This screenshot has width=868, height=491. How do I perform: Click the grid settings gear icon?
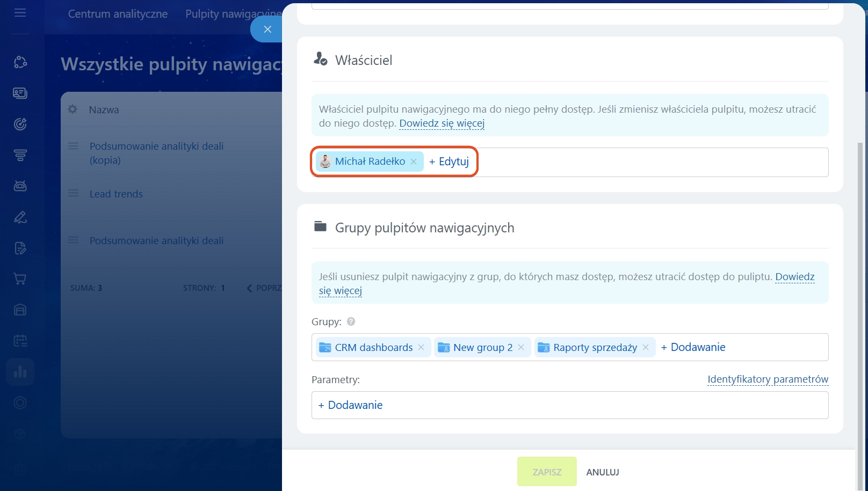click(73, 109)
